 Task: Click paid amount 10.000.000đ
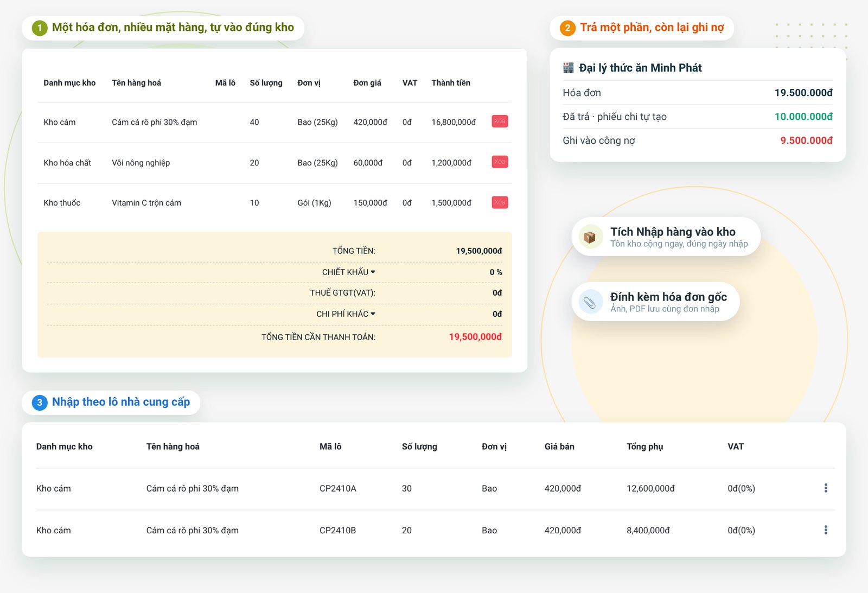[x=803, y=117]
